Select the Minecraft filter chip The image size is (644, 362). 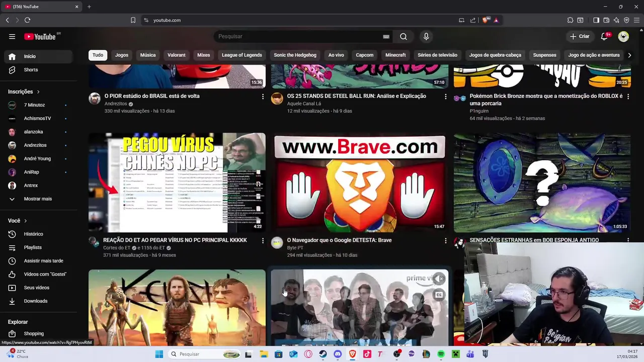click(395, 55)
